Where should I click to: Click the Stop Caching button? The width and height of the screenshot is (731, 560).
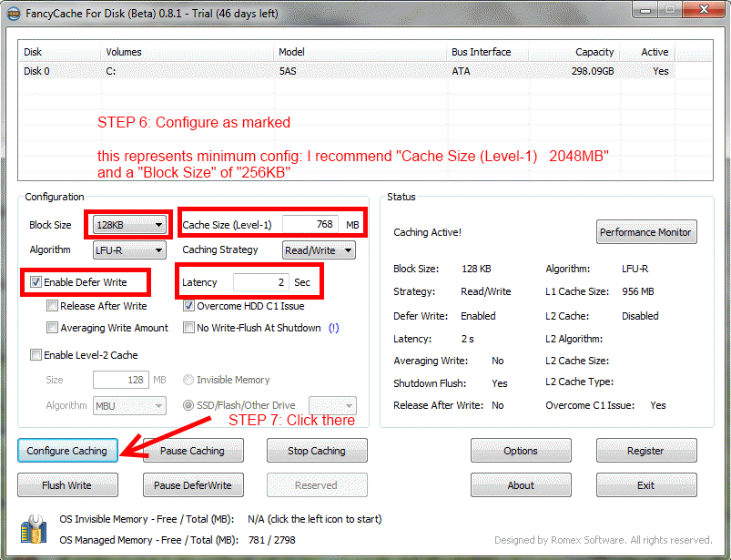[317, 451]
